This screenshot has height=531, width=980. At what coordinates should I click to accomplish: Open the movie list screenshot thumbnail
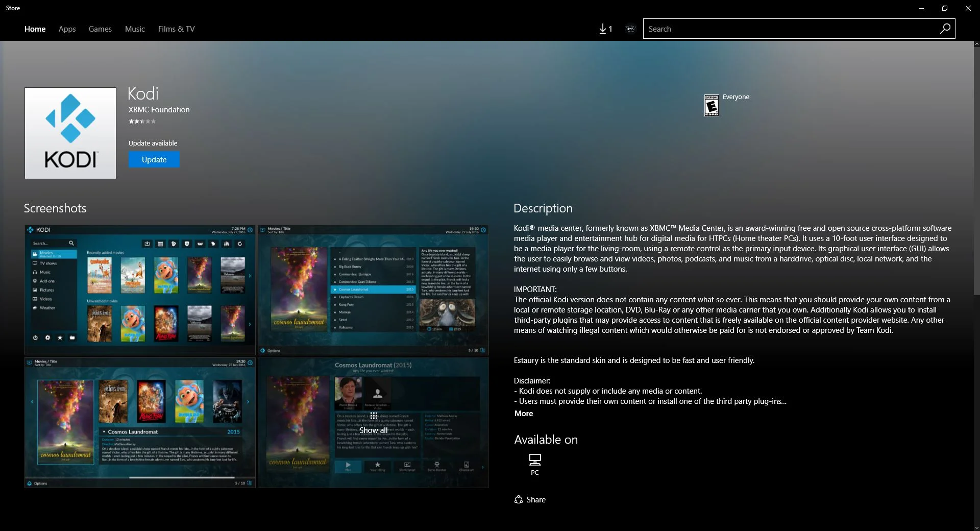[x=373, y=290]
